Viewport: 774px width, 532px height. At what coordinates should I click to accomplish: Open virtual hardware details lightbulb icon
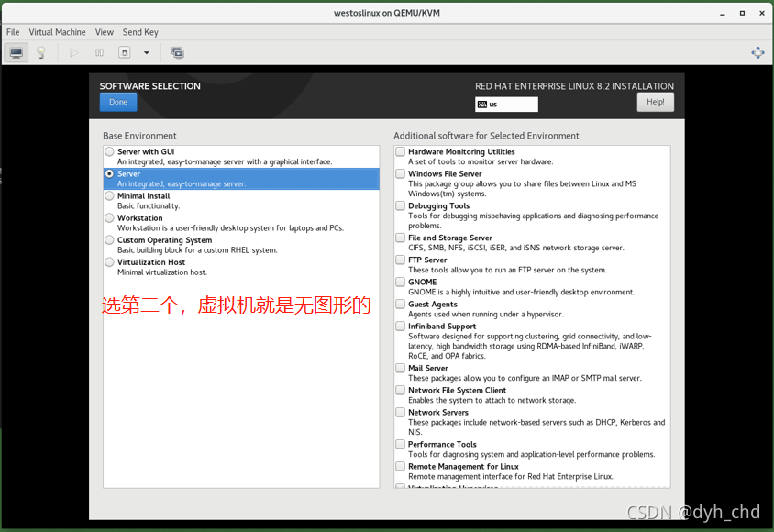tap(41, 53)
